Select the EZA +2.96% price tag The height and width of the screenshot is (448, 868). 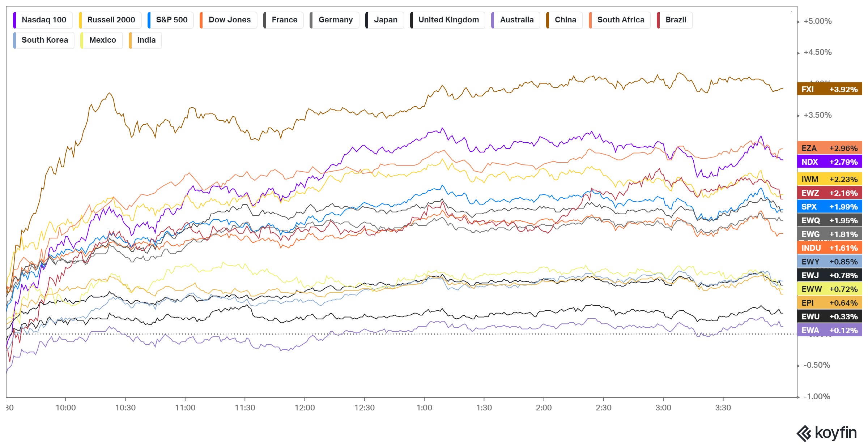click(x=829, y=148)
